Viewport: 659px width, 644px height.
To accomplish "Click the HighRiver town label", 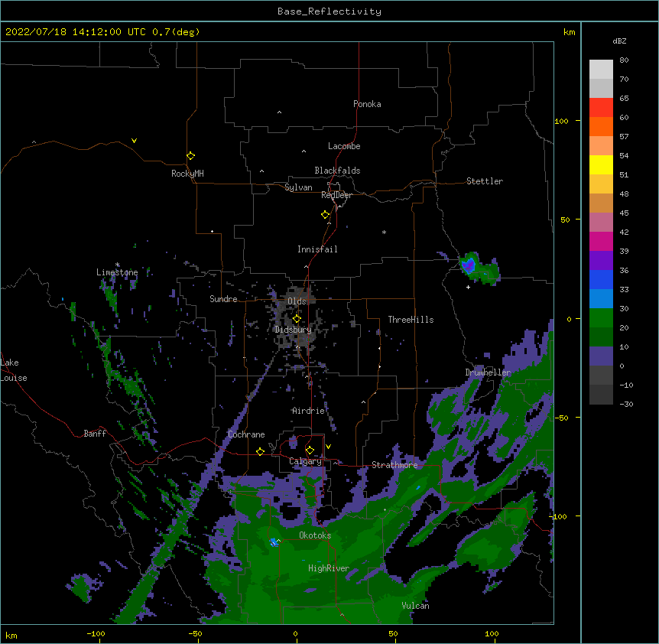I will pyautogui.click(x=329, y=568).
